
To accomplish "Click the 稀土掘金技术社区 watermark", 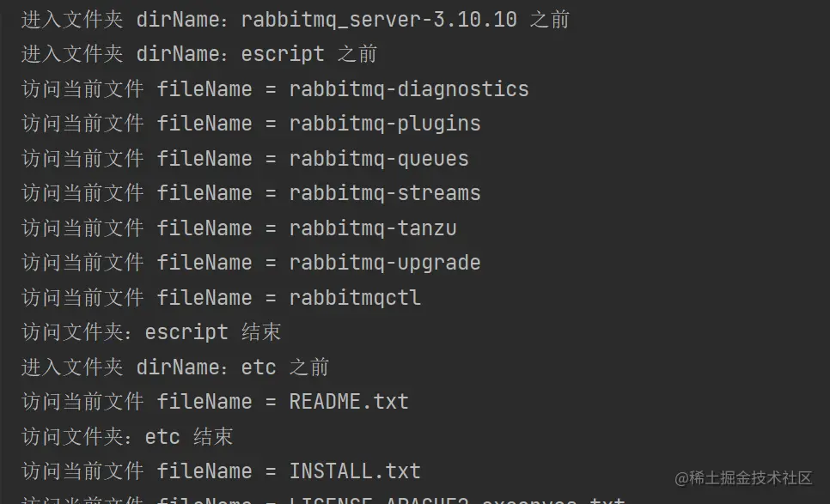I will (x=743, y=478).
